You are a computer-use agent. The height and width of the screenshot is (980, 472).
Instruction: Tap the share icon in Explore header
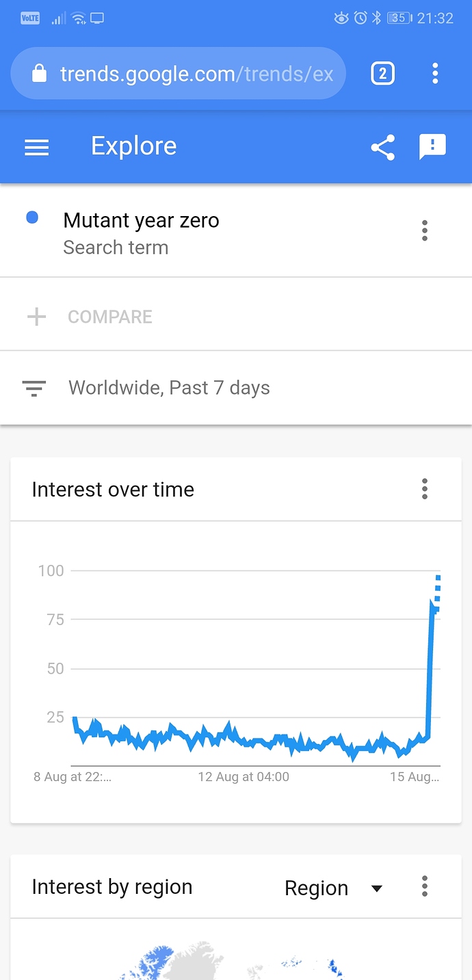(383, 147)
